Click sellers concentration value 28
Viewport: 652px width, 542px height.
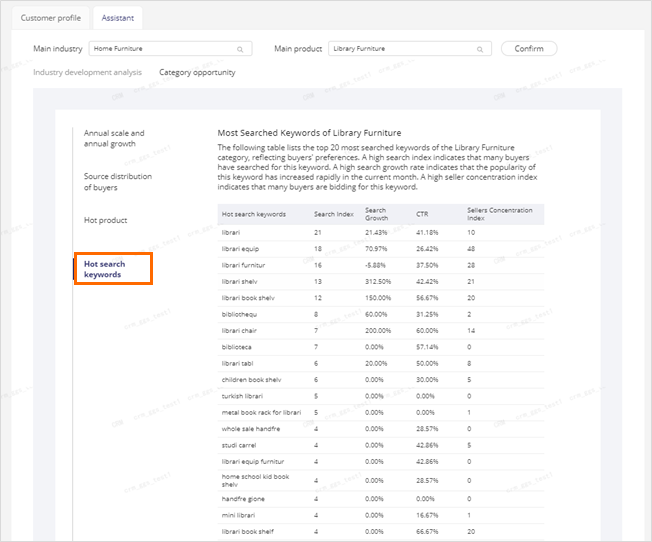(471, 265)
